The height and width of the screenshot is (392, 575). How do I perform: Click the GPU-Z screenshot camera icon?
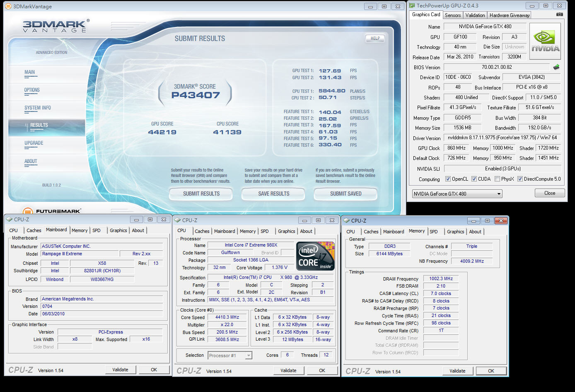(x=559, y=15)
